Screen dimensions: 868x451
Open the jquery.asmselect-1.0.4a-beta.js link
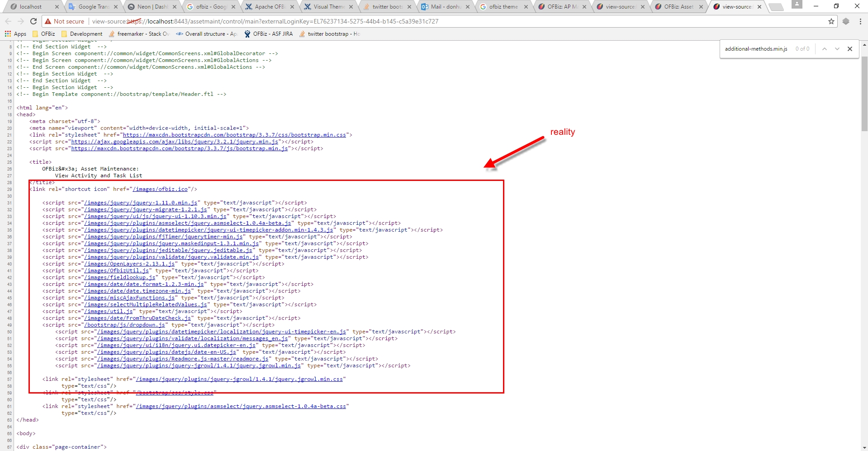(188, 223)
